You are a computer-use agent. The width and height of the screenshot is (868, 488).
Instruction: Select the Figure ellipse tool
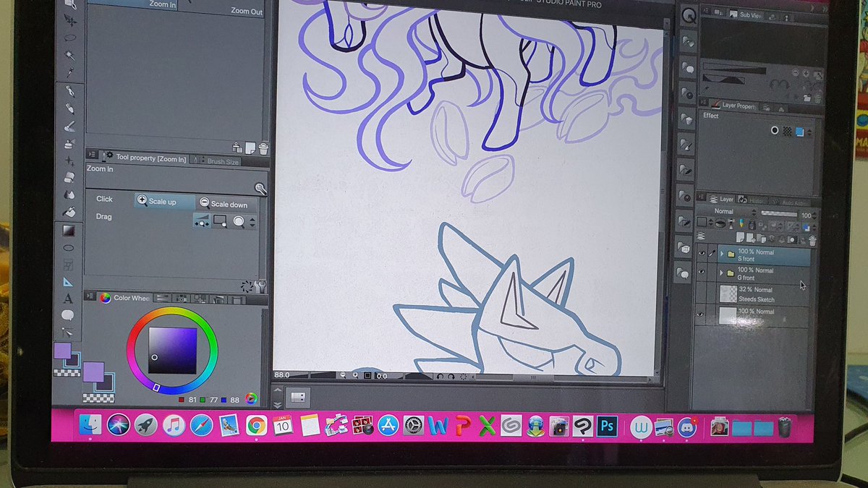coord(69,248)
